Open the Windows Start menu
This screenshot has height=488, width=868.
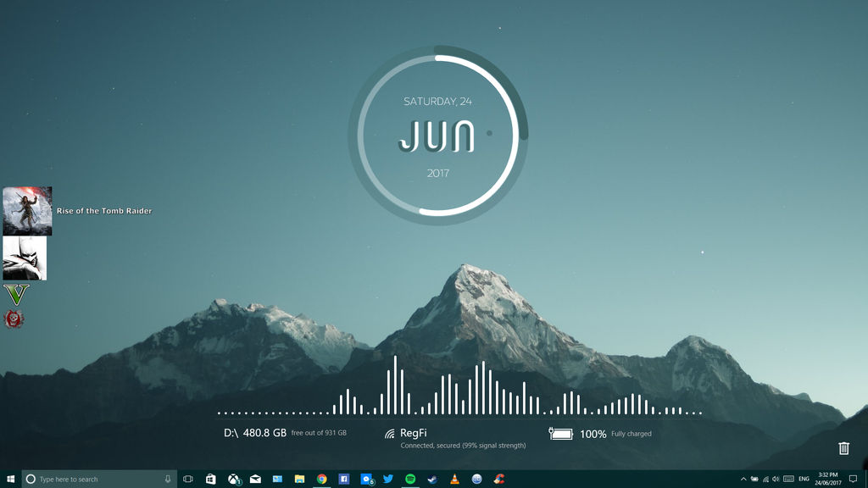(10, 479)
